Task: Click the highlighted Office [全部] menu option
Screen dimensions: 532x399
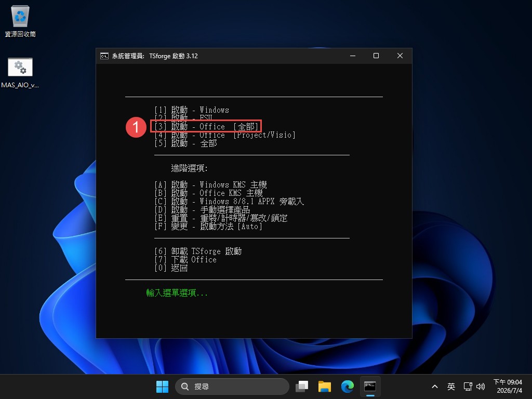Action: 206,127
